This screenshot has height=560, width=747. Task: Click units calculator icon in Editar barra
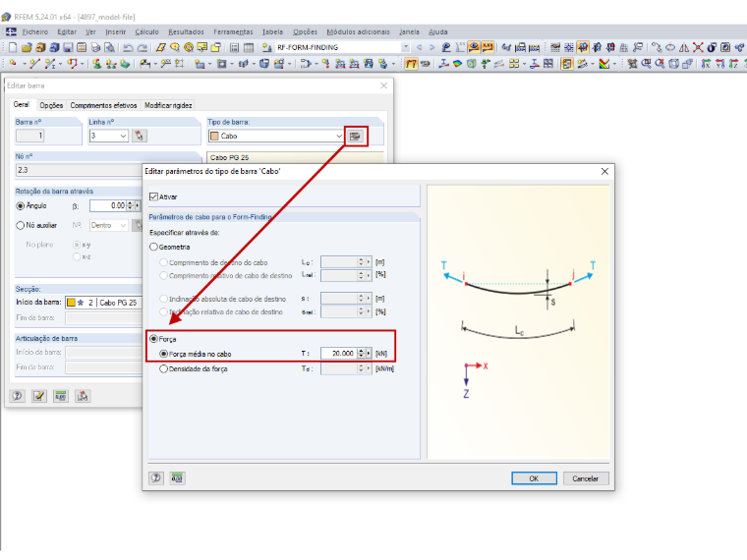(61, 396)
